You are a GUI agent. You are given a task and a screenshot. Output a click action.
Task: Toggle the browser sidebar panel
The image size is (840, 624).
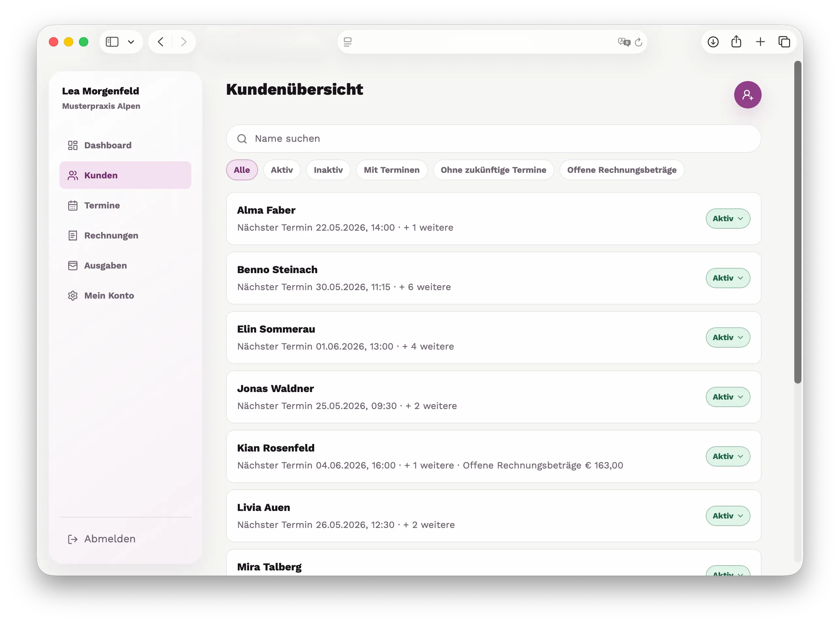[112, 41]
